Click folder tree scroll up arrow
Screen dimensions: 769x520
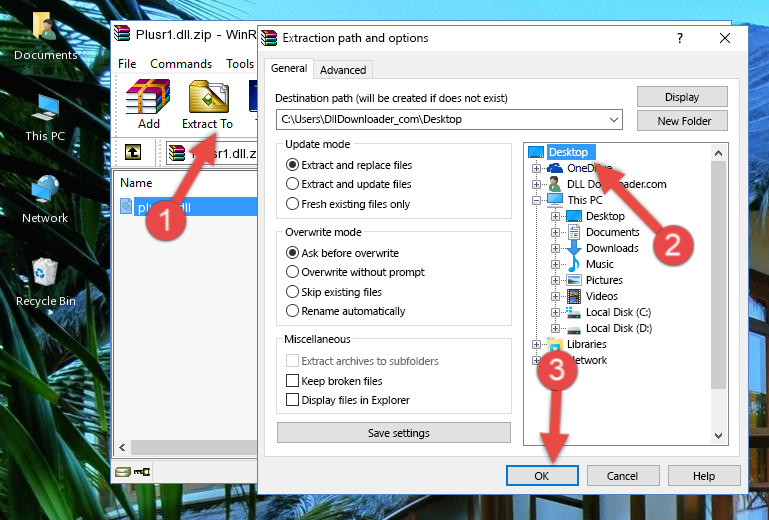718,153
